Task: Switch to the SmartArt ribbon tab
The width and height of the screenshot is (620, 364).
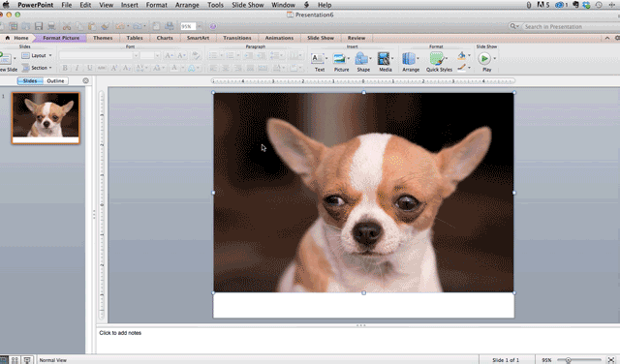Action: [198, 38]
